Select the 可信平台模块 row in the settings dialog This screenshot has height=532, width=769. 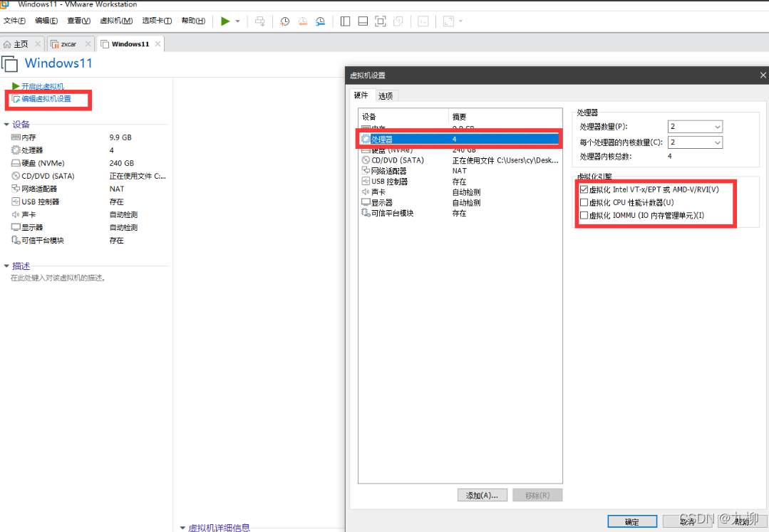(460, 214)
